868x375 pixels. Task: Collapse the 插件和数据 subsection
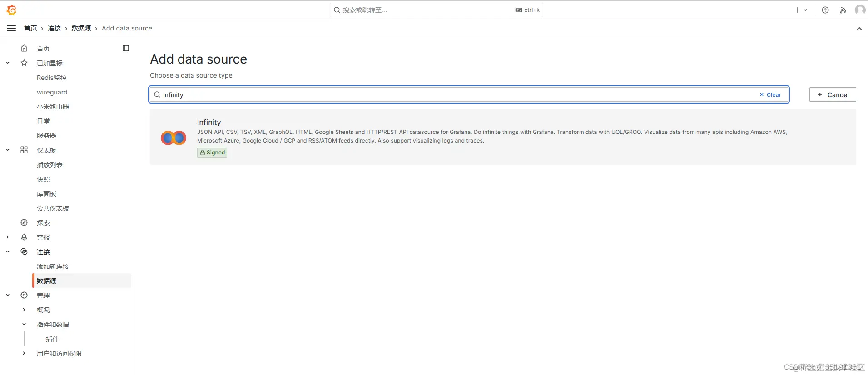click(x=24, y=325)
